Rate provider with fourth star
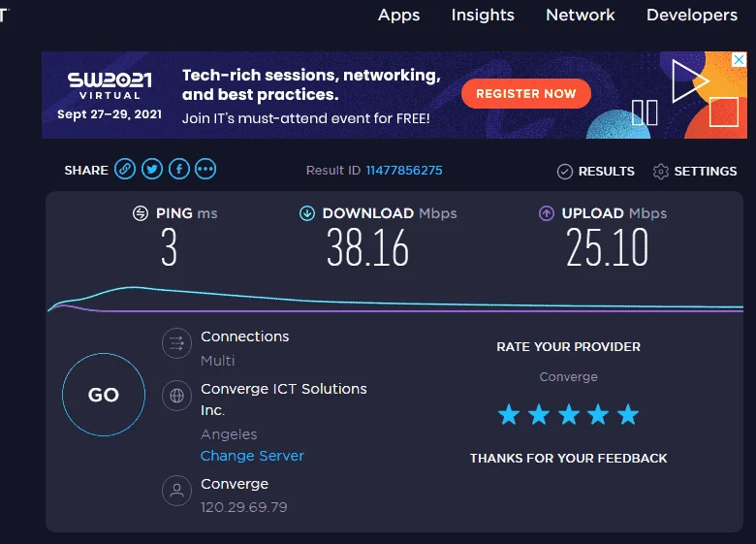 (x=598, y=415)
